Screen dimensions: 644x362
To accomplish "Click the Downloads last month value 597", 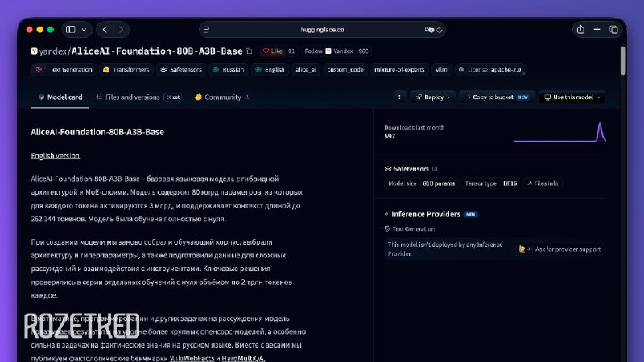I will coord(390,136).
